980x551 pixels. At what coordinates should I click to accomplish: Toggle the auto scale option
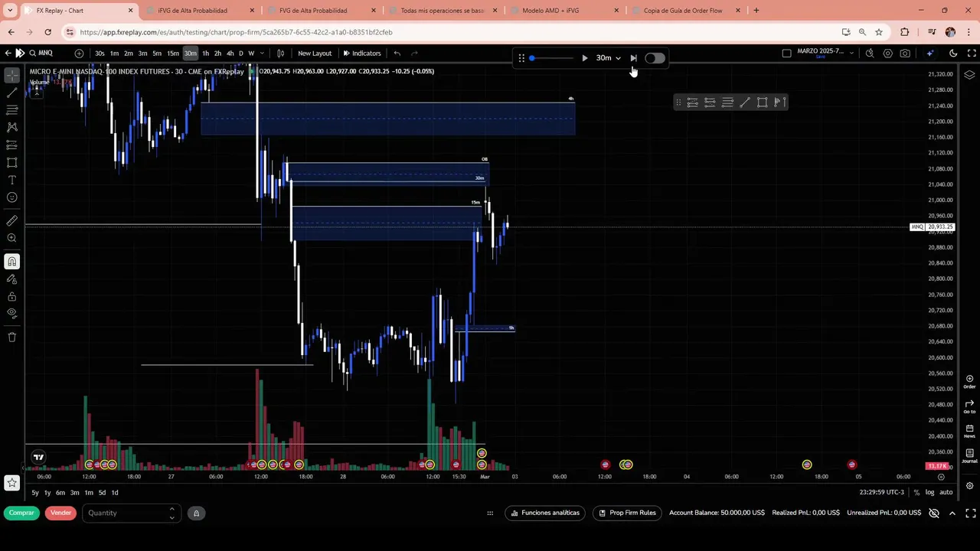pyautogui.click(x=946, y=492)
